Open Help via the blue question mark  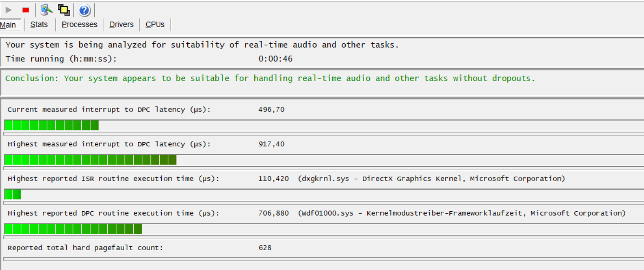[84, 10]
